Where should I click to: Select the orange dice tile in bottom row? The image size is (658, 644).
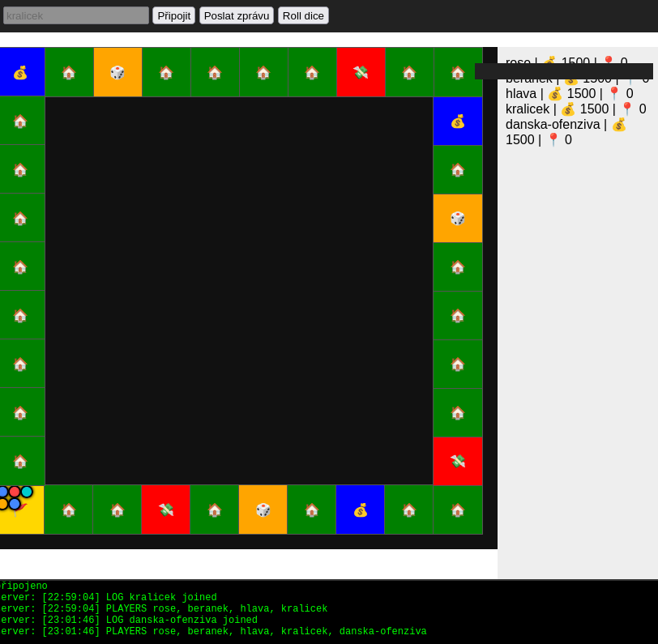(x=263, y=510)
